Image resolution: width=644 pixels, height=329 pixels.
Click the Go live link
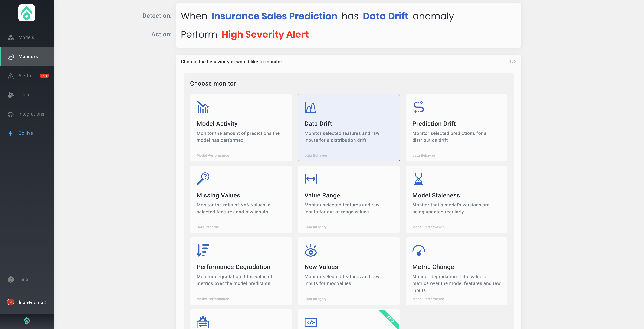pos(26,133)
